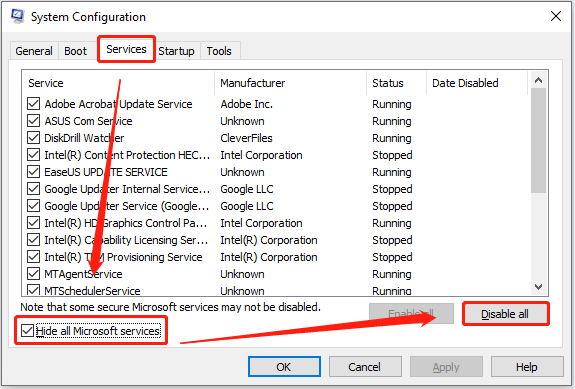The width and height of the screenshot is (575, 389).
Task: Click the Disable all button
Action: tap(505, 314)
